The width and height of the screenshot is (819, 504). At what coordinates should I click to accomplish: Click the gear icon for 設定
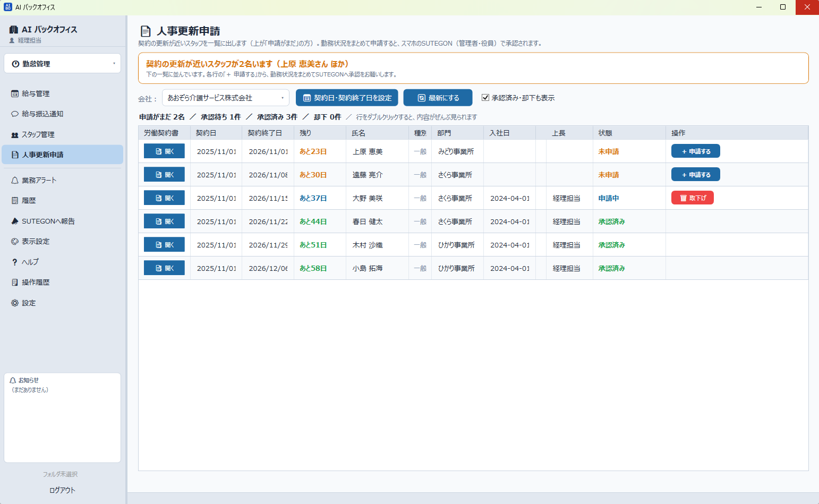(x=15, y=303)
